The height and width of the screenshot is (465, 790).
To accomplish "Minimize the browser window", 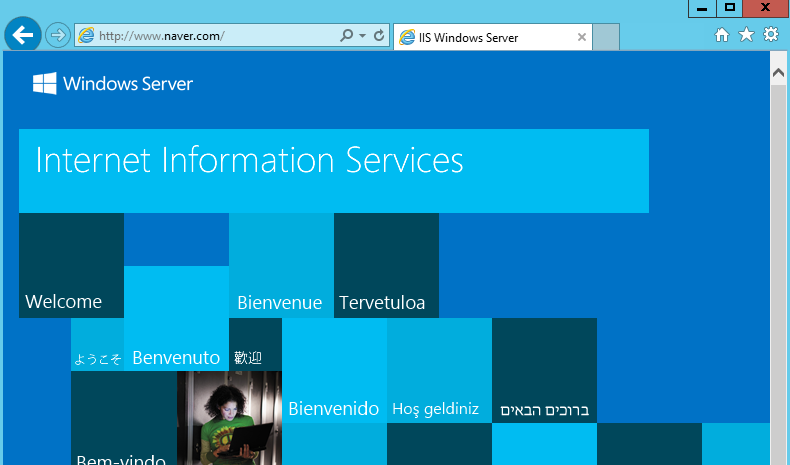I will pyautogui.click(x=702, y=9).
